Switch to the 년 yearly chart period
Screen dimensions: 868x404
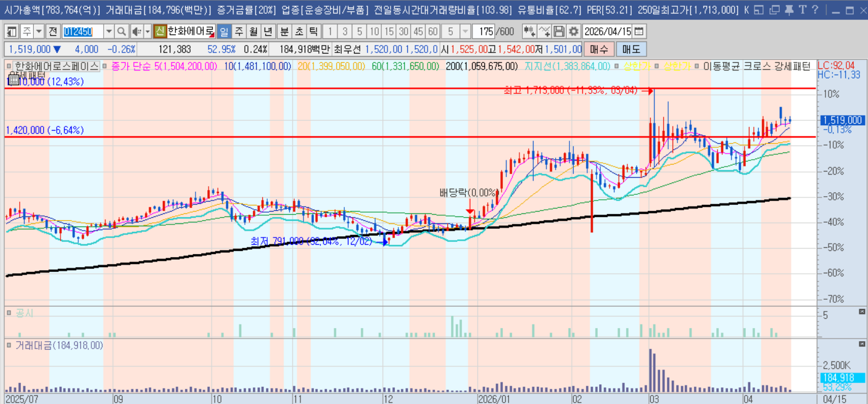[x=268, y=31]
